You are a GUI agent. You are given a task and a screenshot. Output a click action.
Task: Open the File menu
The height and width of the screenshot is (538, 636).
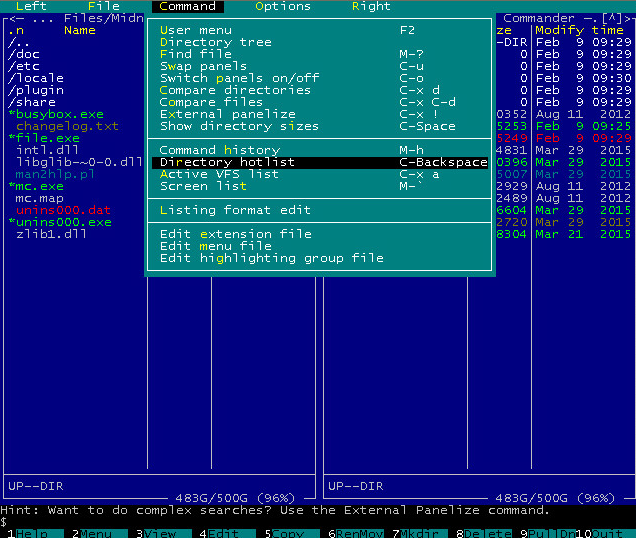coord(103,6)
